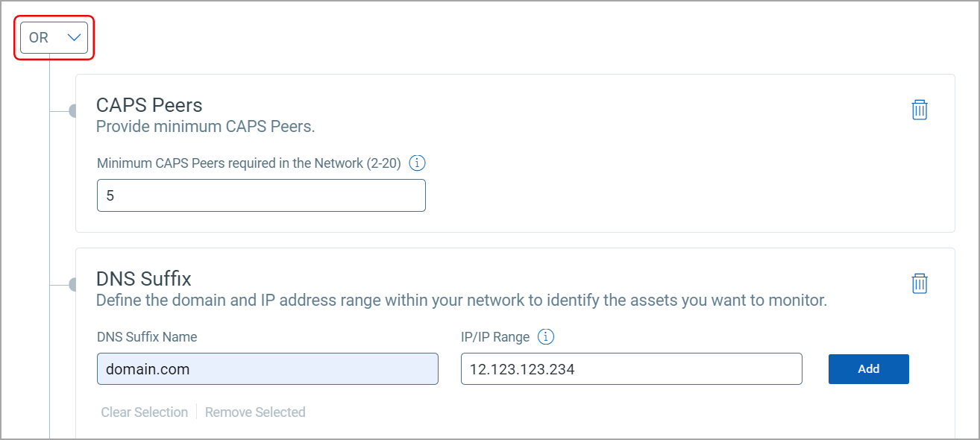
Task: Click the "Provide minimum CAPS Peers" description
Action: click(x=206, y=127)
